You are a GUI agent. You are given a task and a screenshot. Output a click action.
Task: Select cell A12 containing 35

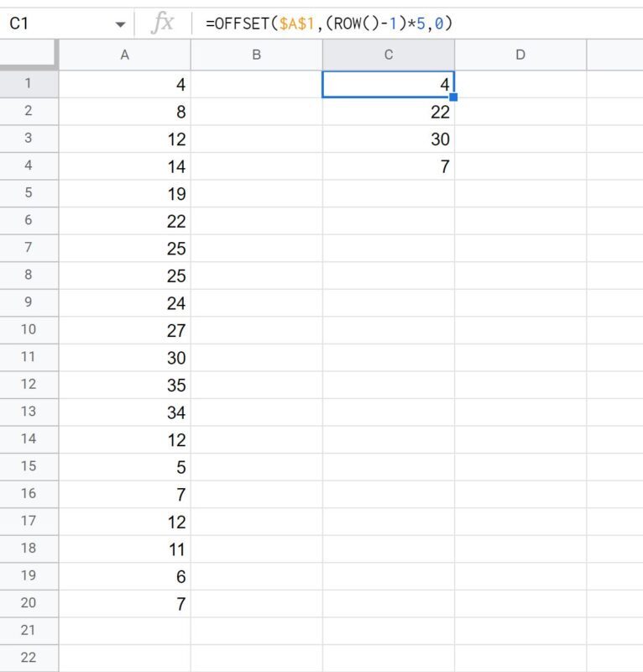click(125, 385)
